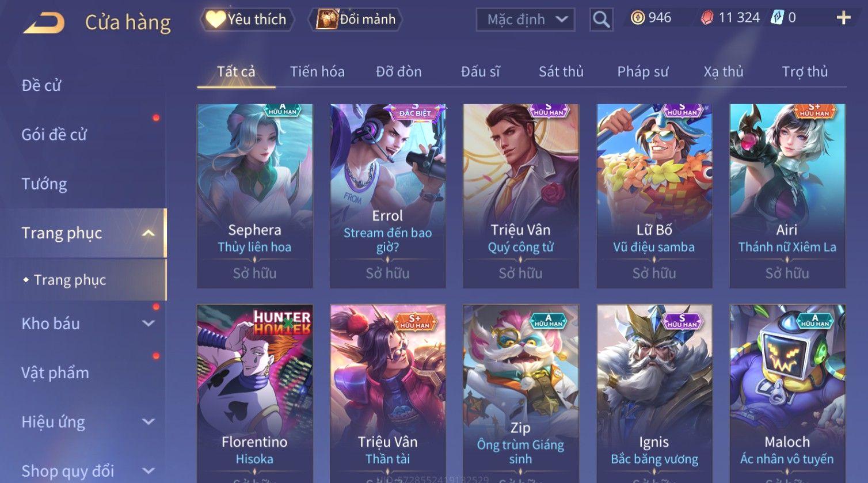Open the search magnifier icon

[x=601, y=20]
